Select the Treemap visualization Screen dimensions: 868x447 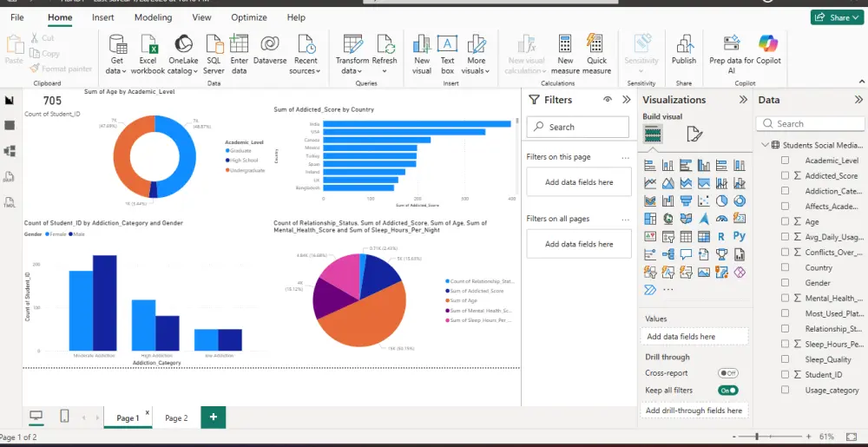click(650, 219)
